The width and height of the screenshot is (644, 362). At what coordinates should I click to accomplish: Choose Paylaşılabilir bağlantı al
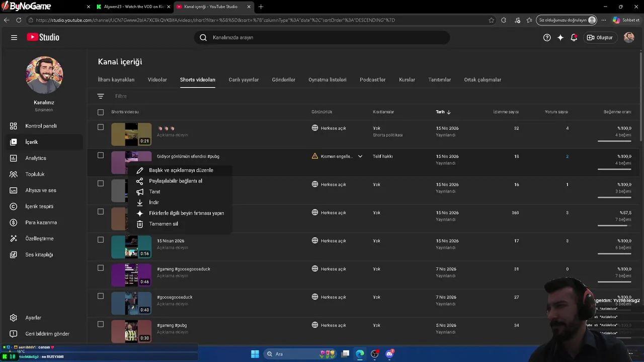(x=180, y=181)
